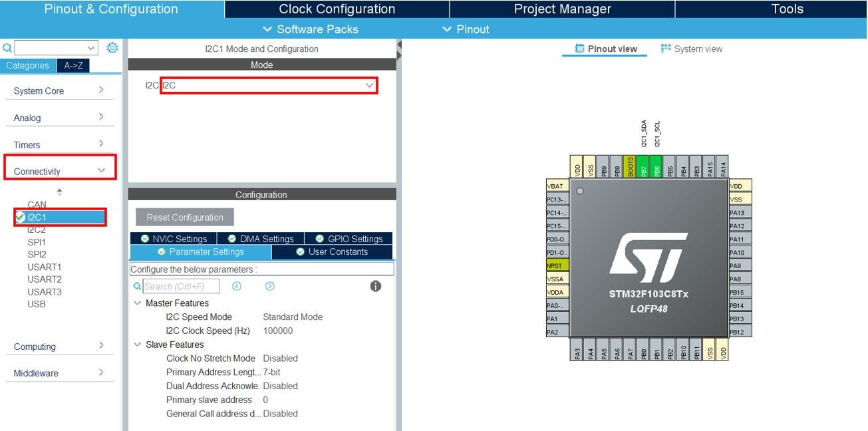Select I2C1 peripheral in list
868x431 pixels.
coord(60,217)
